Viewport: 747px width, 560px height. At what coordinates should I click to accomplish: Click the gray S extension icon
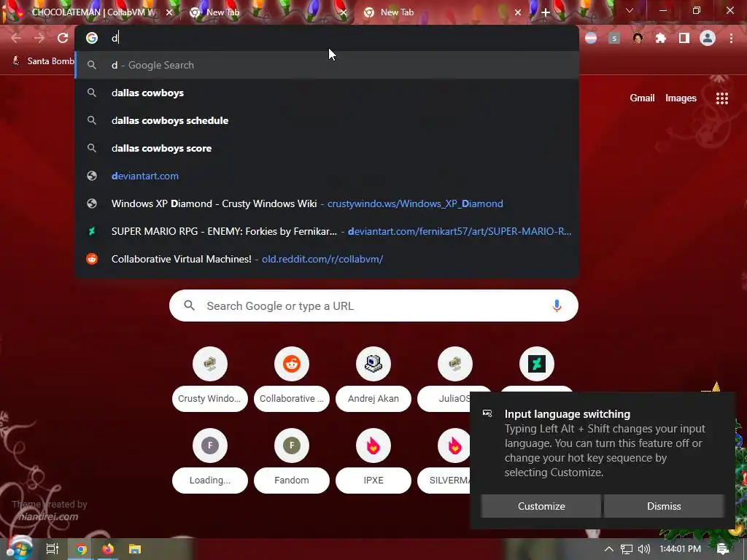(614, 38)
